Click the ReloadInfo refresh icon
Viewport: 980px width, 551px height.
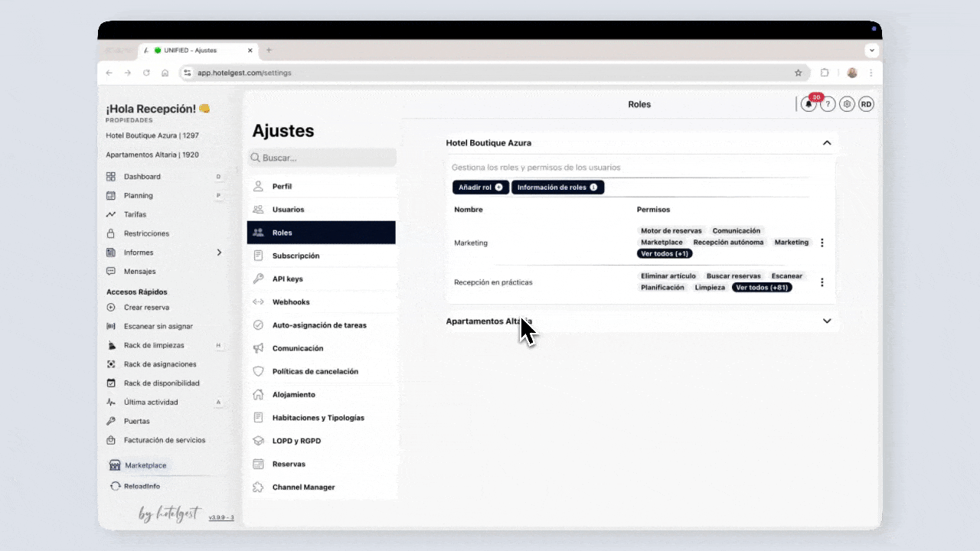click(115, 486)
